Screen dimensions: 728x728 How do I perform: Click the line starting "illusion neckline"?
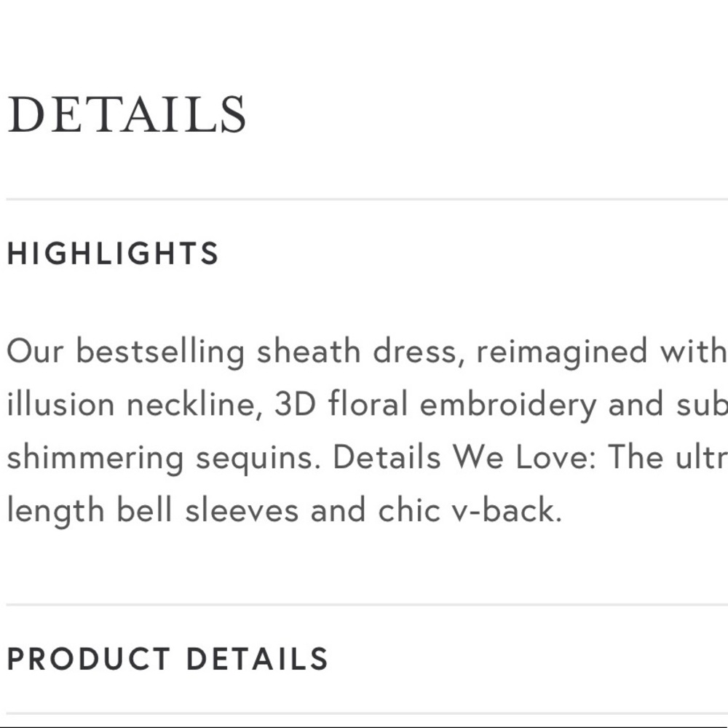click(x=367, y=404)
